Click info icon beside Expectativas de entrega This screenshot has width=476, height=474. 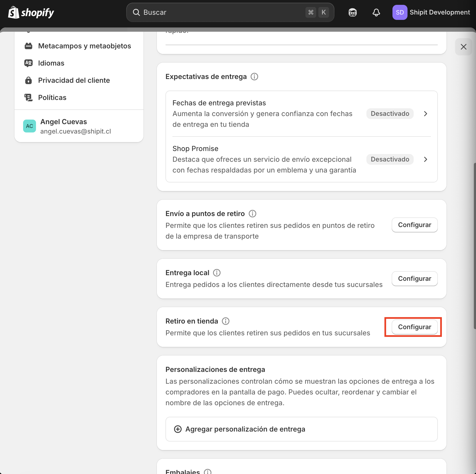pos(254,77)
